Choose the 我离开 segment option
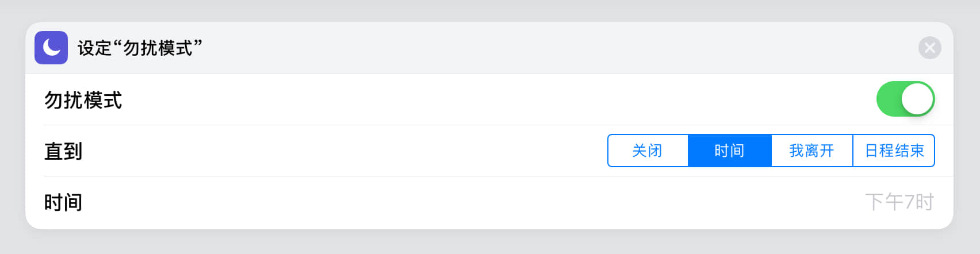 coord(811,151)
